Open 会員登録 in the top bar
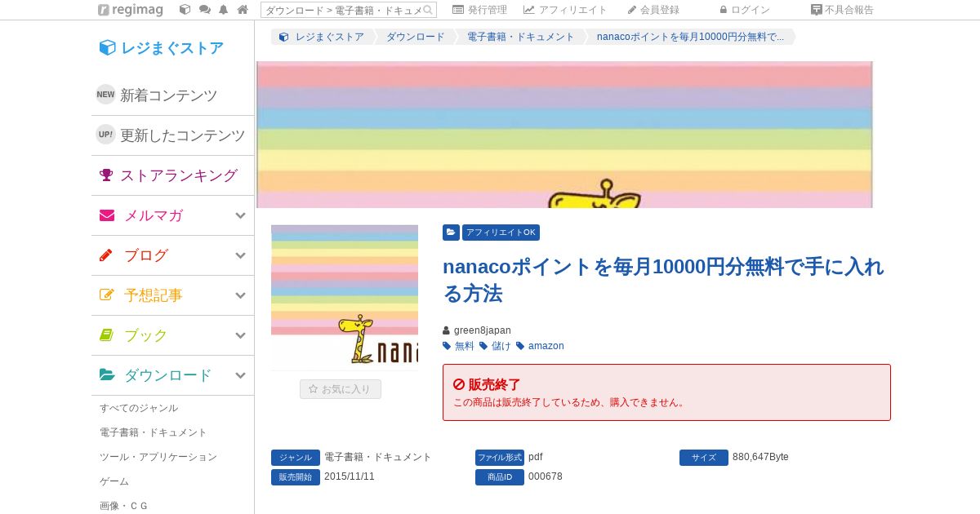 pyautogui.click(x=653, y=10)
